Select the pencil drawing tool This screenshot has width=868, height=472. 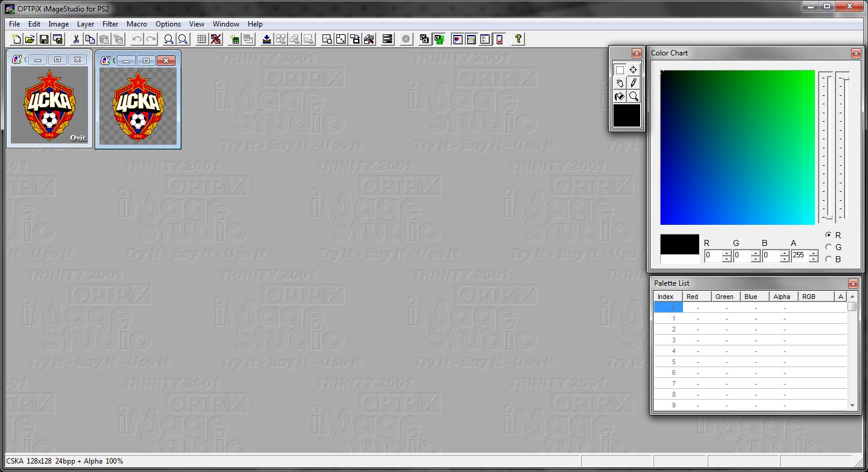[x=634, y=83]
